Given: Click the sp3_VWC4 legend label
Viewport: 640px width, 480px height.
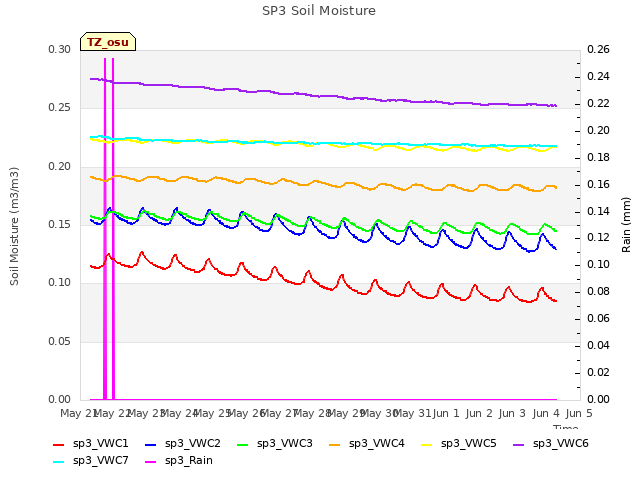Looking at the screenshot, I should tap(377, 443).
